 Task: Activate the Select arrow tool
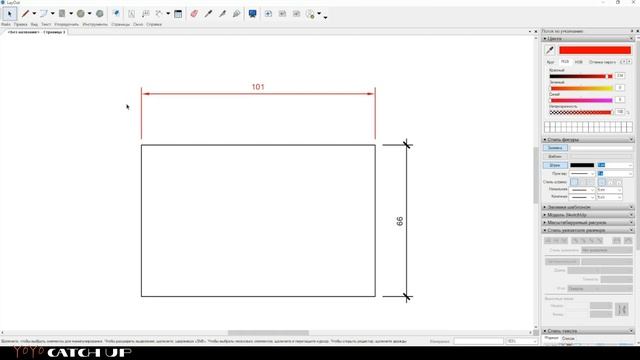click(9, 14)
